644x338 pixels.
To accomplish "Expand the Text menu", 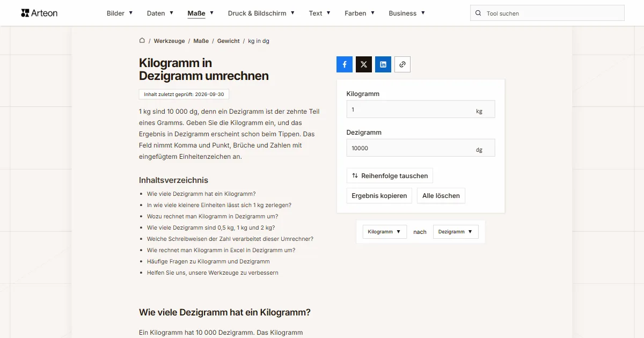I will point(320,13).
